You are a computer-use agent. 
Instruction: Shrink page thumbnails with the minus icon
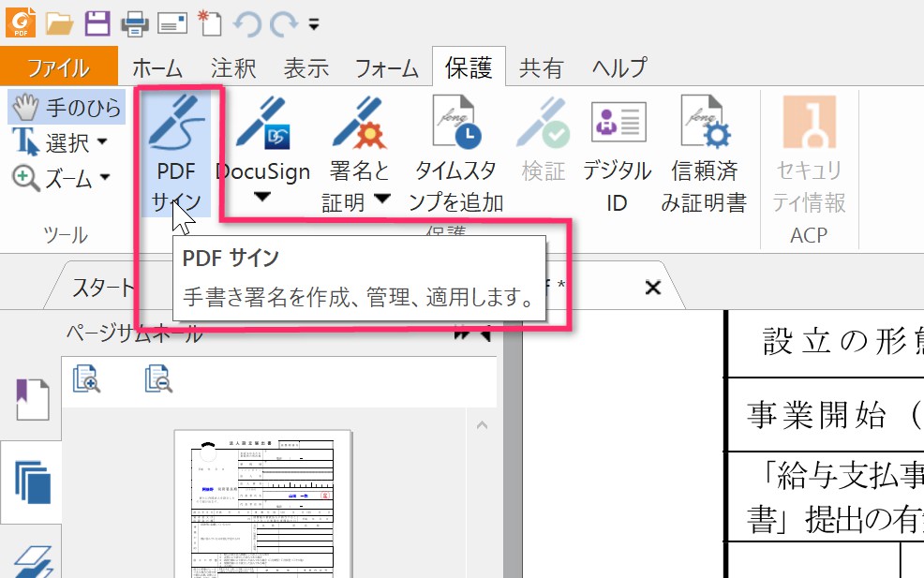click(x=158, y=378)
